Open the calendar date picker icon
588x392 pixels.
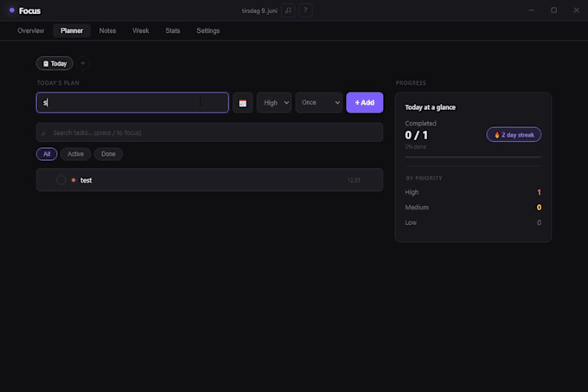click(243, 103)
